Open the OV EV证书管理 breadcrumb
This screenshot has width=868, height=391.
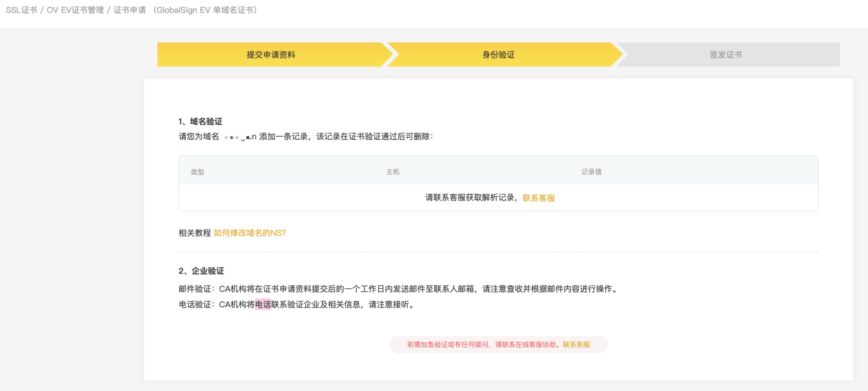pyautogui.click(x=74, y=11)
